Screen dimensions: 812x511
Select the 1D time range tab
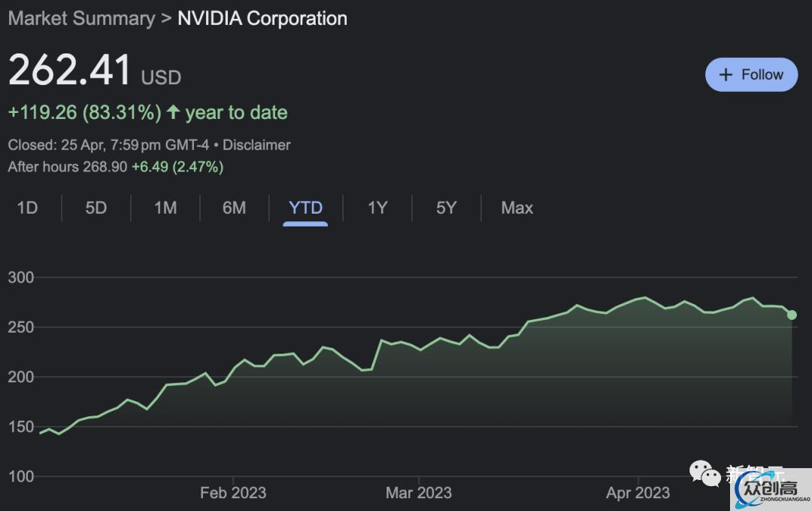pyautogui.click(x=28, y=208)
